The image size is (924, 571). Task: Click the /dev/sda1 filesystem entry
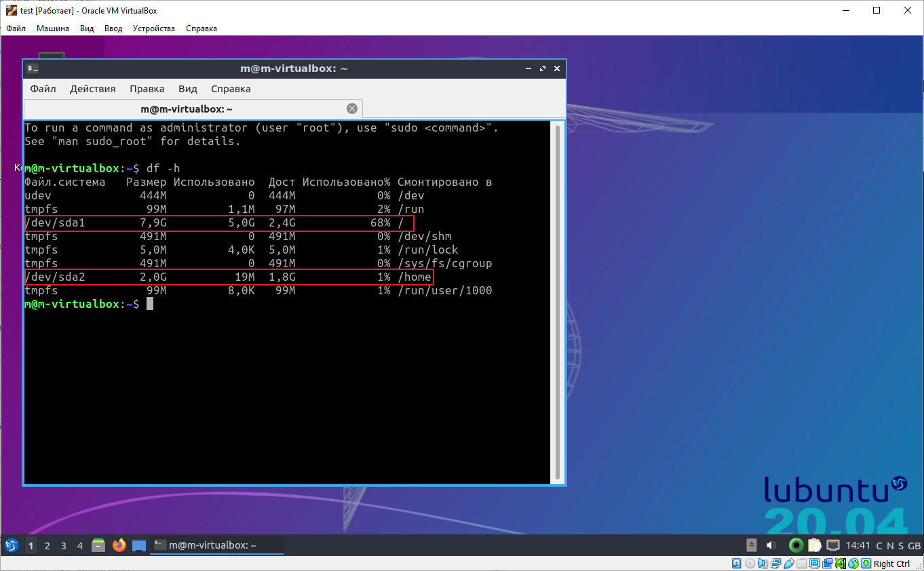click(x=55, y=222)
